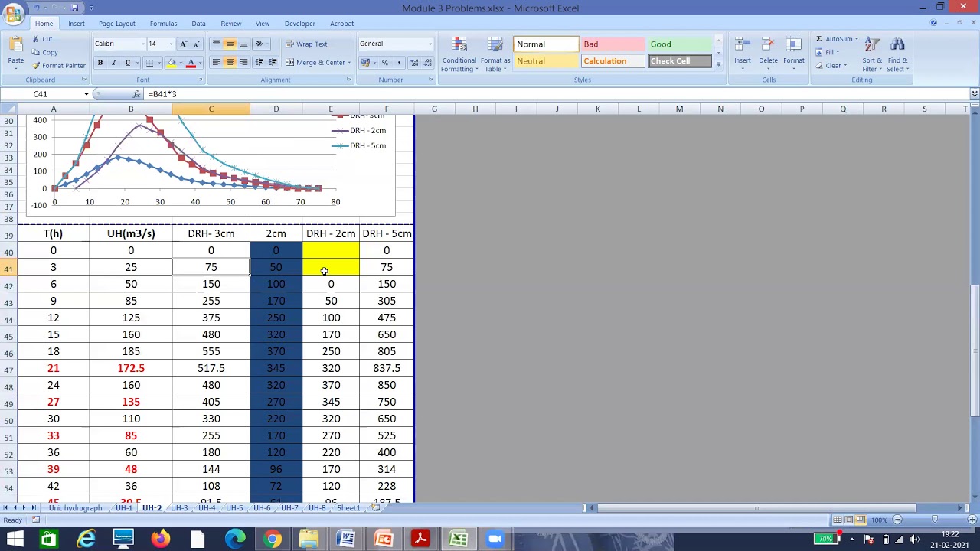Image resolution: width=980 pixels, height=551 pixels.
Task: Toggle Middle Align
Action: click(230, 44)
